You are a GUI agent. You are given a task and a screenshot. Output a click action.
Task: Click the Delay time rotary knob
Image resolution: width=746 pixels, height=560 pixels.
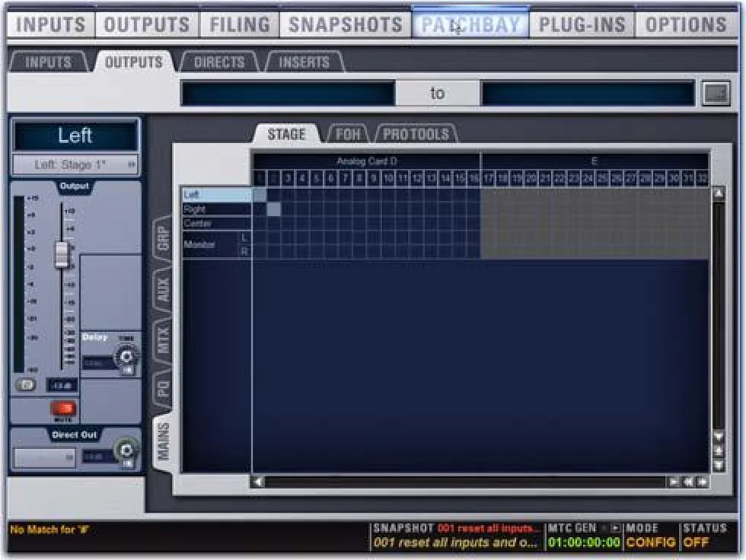click(126, 356)
